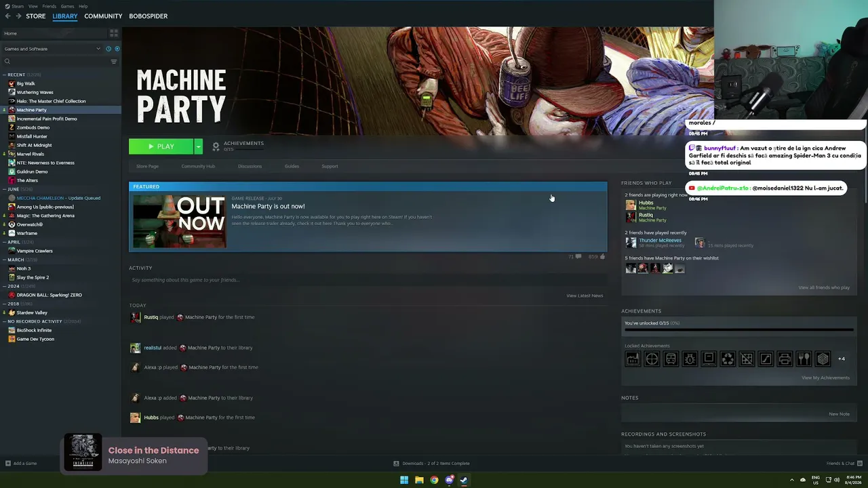Filter library by ready-to-play icon

pyautogui.click(x=117, y=49)
